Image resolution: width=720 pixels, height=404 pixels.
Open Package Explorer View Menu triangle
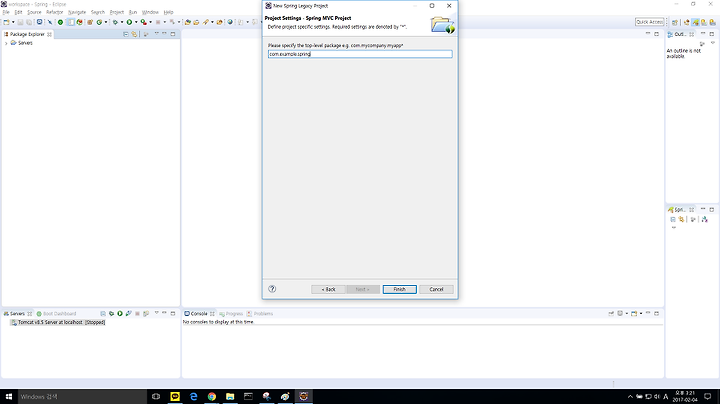(x=157, y=34)
